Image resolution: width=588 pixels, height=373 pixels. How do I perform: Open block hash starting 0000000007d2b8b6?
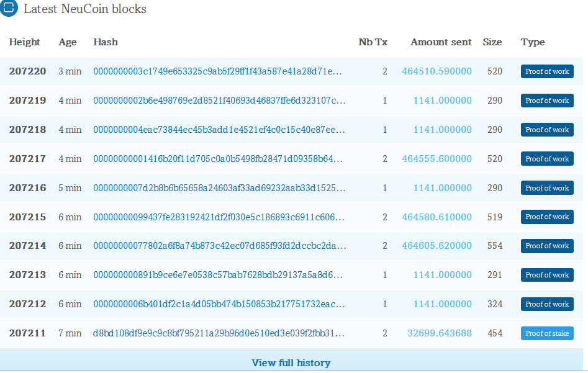pyautogui.click(x=219, y=188)
